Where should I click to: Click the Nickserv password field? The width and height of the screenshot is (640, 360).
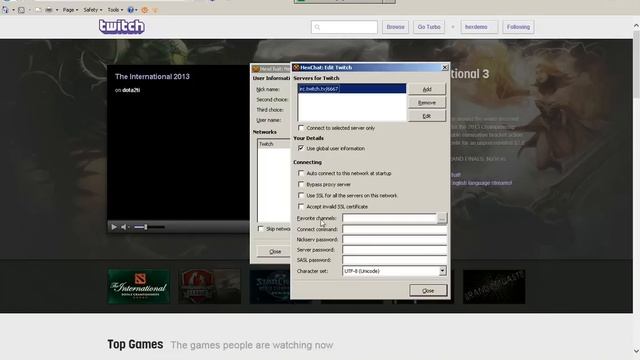(x=394, y=240)
